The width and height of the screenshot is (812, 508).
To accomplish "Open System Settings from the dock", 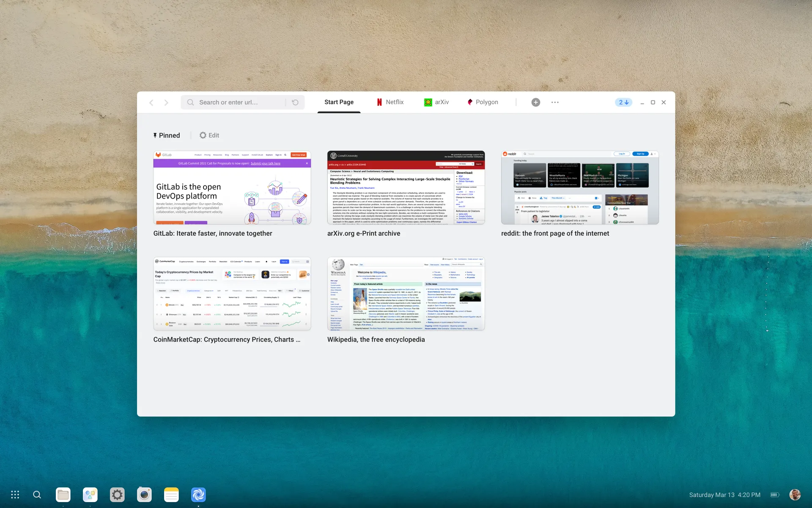I will pos(117,494).
